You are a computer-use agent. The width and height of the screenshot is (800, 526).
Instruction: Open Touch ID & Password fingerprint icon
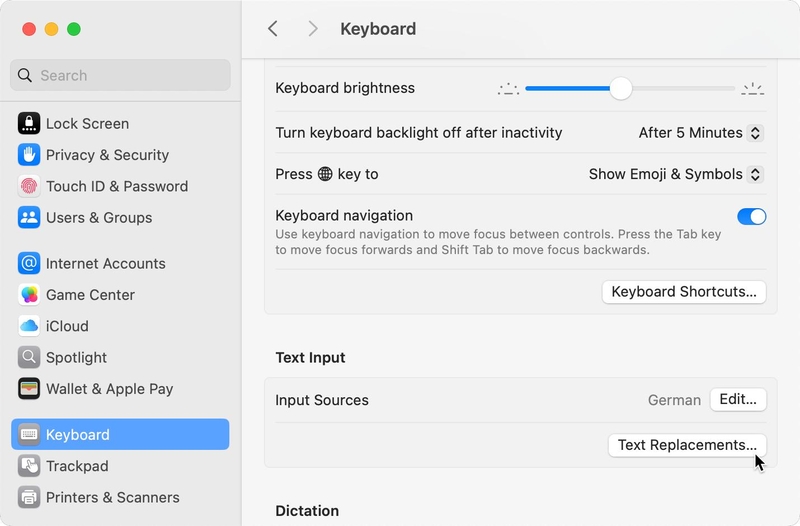pyautogui.click(x=29, y=186)
